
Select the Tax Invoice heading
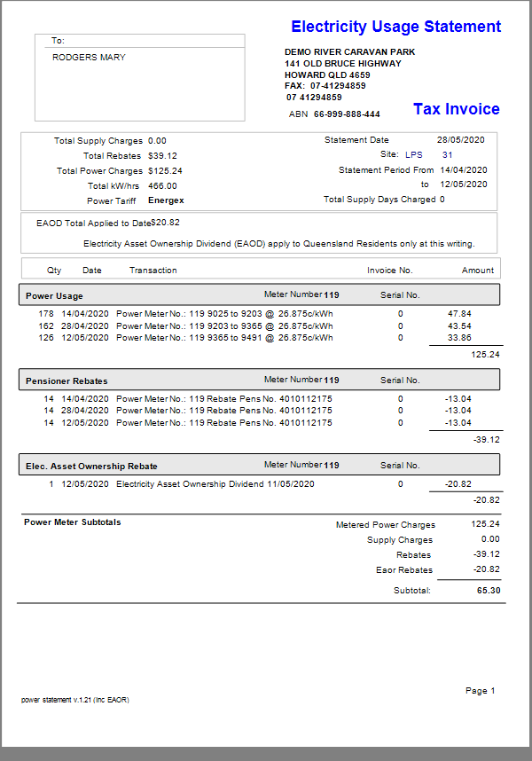(x=456, y=109)
